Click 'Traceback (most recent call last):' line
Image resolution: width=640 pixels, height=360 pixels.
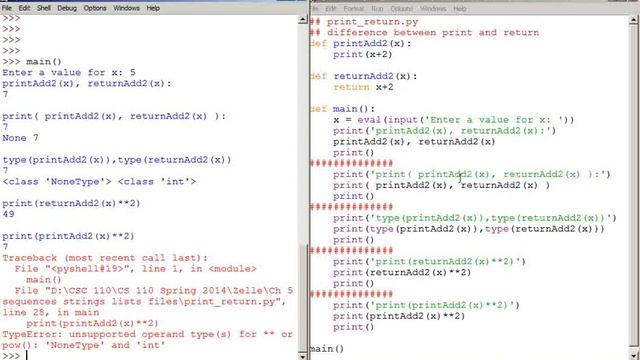pos(105,258)
